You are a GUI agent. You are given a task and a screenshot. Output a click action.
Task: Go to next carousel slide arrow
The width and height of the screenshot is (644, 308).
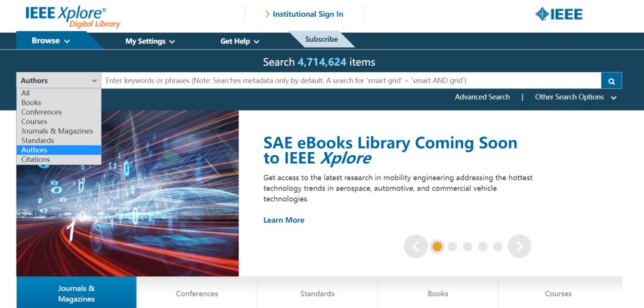(x=519, y=247)
